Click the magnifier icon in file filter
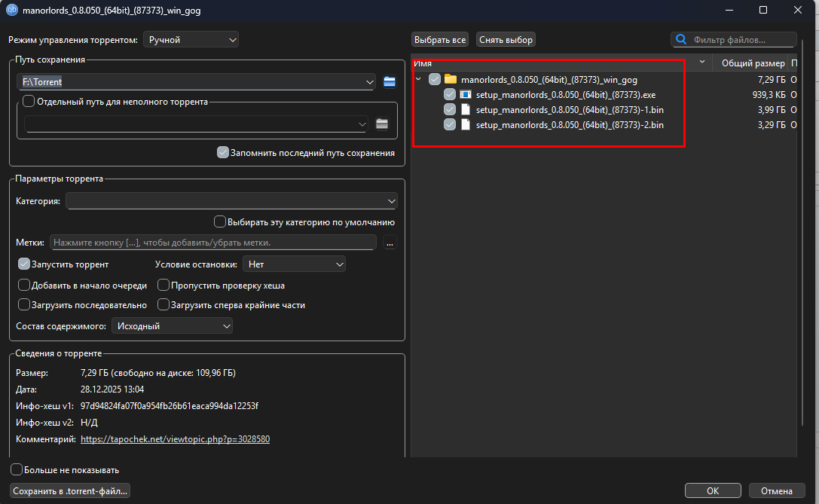This screenshot has width=819, height=504. click(x=682, y=40)
